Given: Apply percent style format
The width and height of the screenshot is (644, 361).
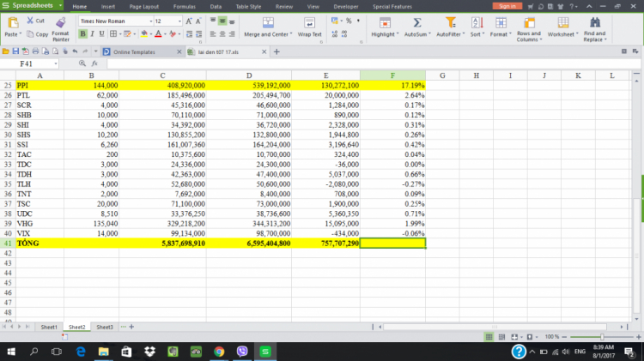Looking at the screenshot, I should (349, 21).
